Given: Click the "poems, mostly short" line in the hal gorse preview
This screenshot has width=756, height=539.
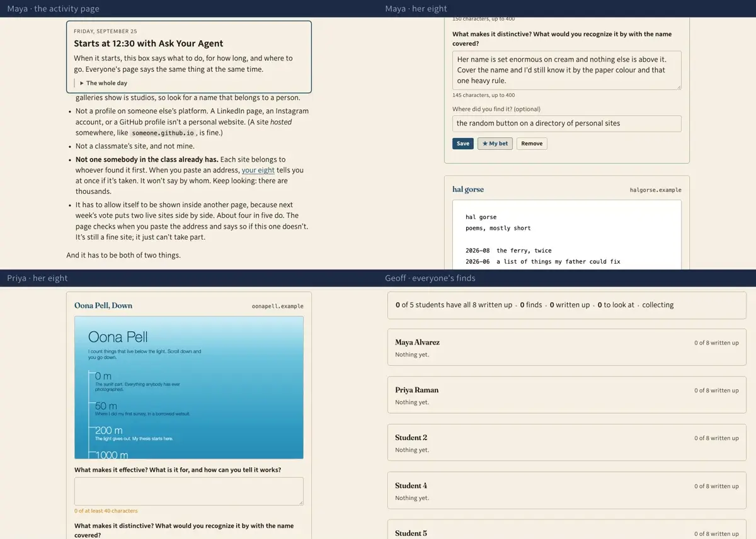Looking at the screenshot, I should pyautogui.click(x=498, y=228).
